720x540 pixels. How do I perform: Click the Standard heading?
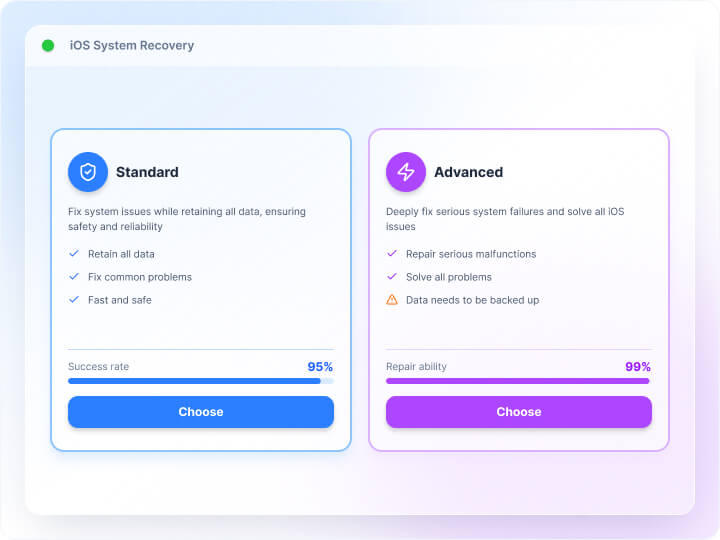click(147, 172)
